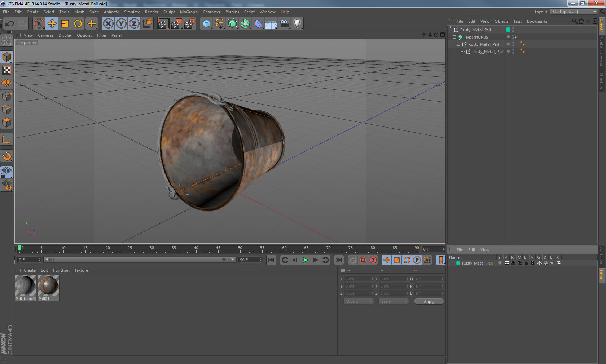Toggle visibility dot for top Rusty_Metal_Pail object
The height and width of the screenshot is (364, 606).
pos(513,29)
